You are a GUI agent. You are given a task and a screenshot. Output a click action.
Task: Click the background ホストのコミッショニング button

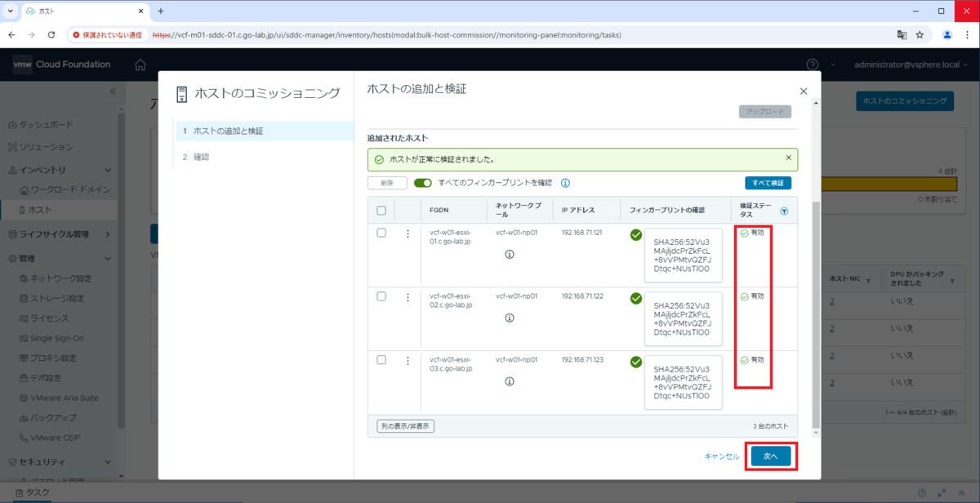click(x=905, y=100)
